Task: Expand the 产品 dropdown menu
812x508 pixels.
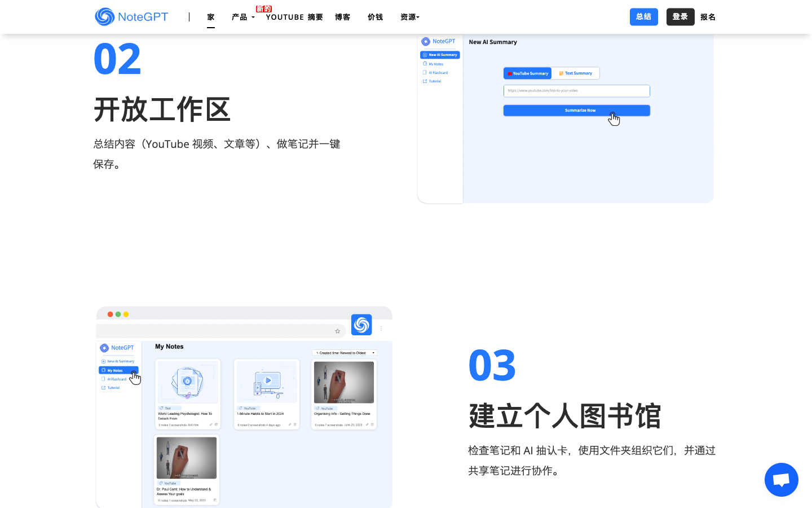Action: [x=243, y=17]
